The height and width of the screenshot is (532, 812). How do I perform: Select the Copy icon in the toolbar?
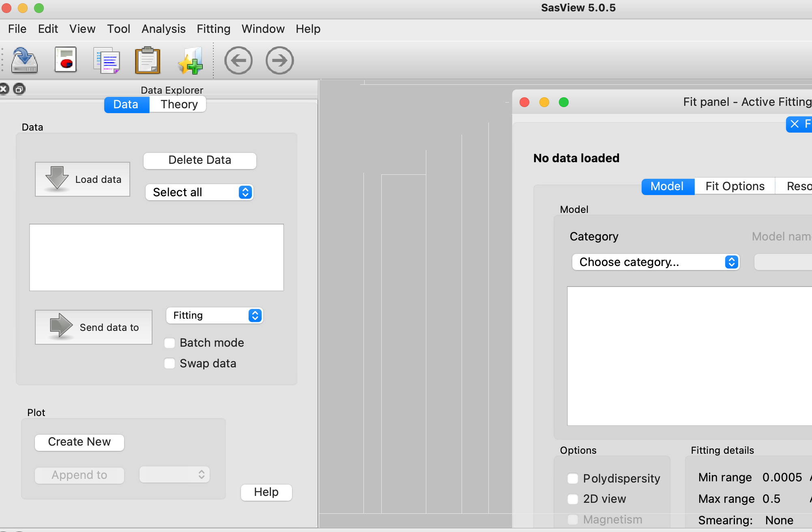tap(107, 60)
